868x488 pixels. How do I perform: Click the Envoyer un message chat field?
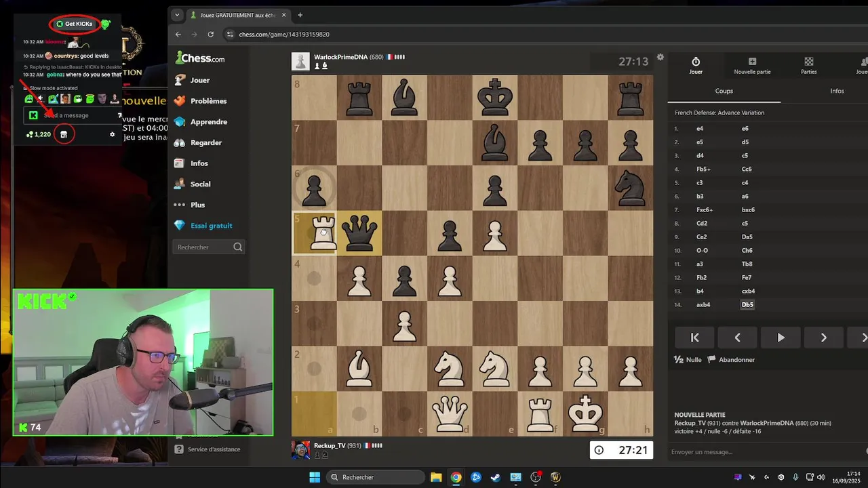766,452
